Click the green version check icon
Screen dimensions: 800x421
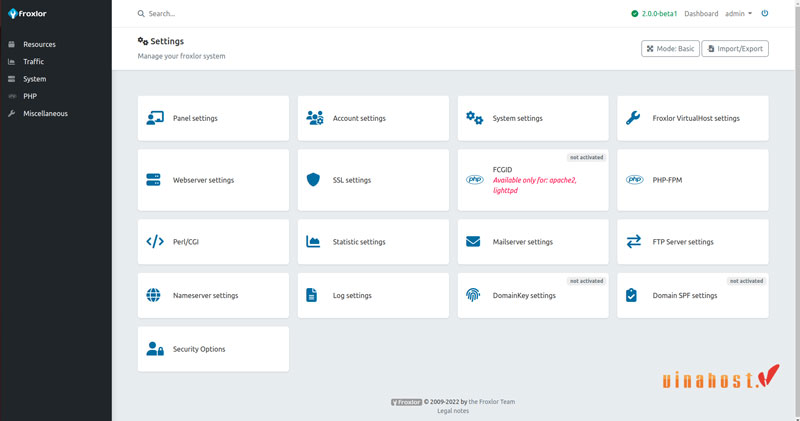tap(634, 14)
